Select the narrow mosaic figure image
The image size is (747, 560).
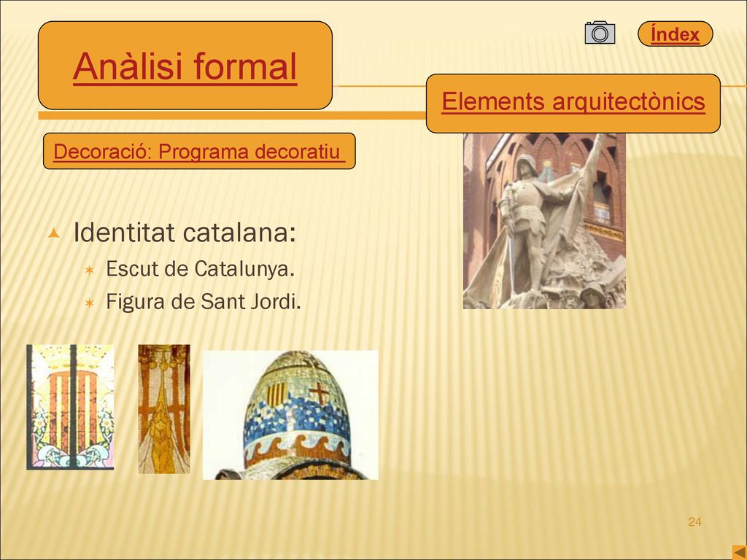pyautogui.click(x=164, y=409)
